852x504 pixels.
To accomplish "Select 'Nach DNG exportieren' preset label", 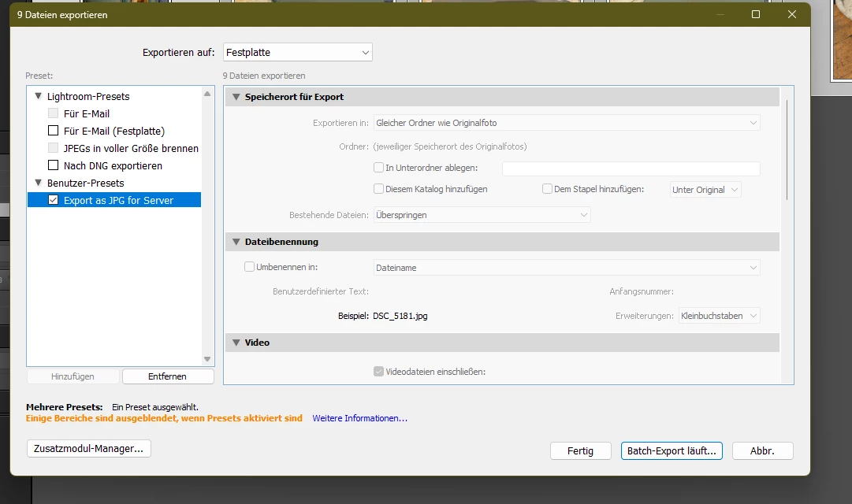I will [113, 165].
